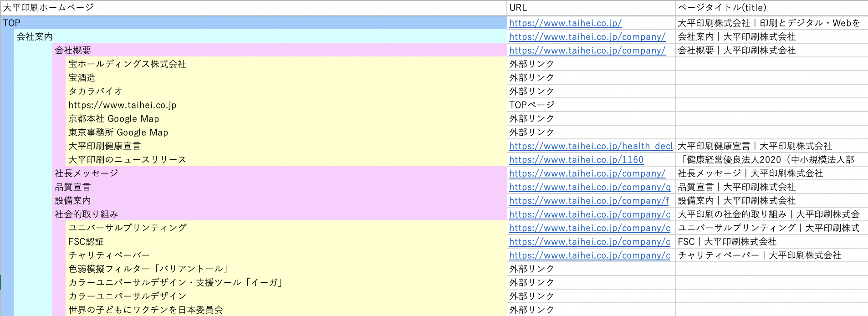Select title cell 社長メッセージ｜大平印刷株式会社
868x316 pixels.
click(771, 173)
